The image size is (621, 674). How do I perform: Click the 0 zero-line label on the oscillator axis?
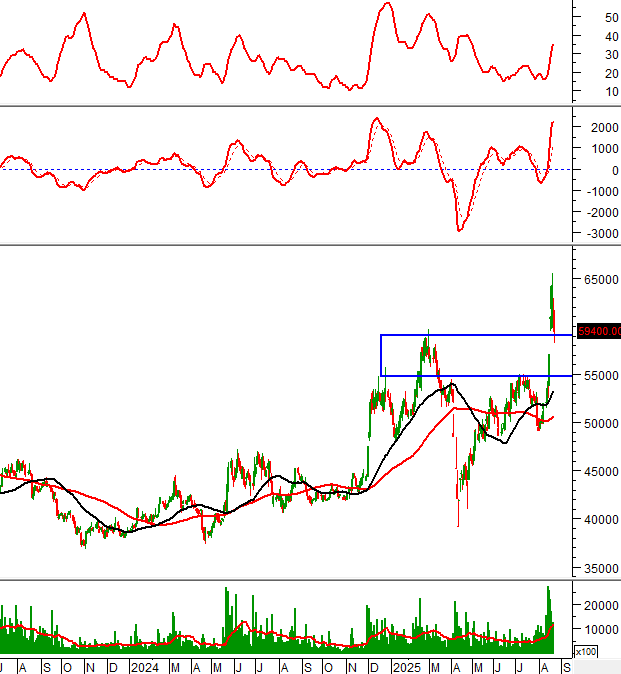615,170
